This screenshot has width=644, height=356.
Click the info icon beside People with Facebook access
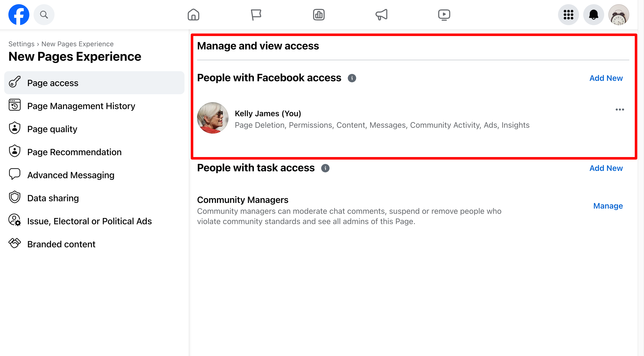tap(352, 78)
